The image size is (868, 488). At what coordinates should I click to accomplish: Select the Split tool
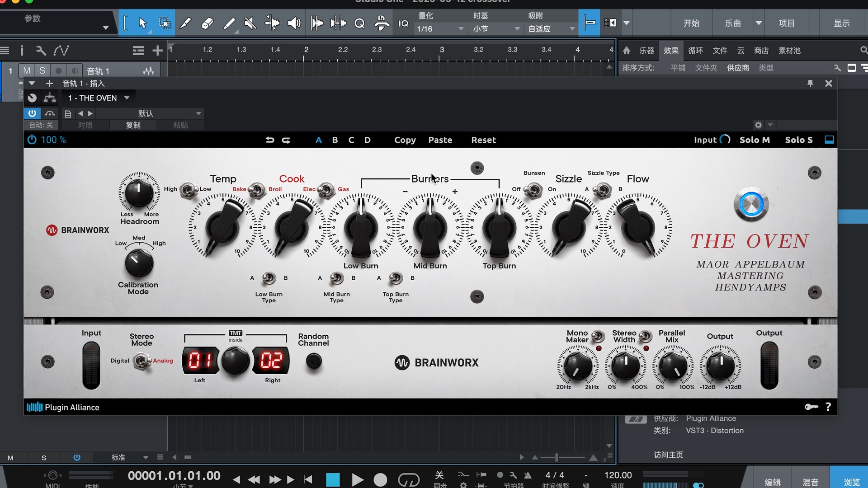tap(186, 23)
